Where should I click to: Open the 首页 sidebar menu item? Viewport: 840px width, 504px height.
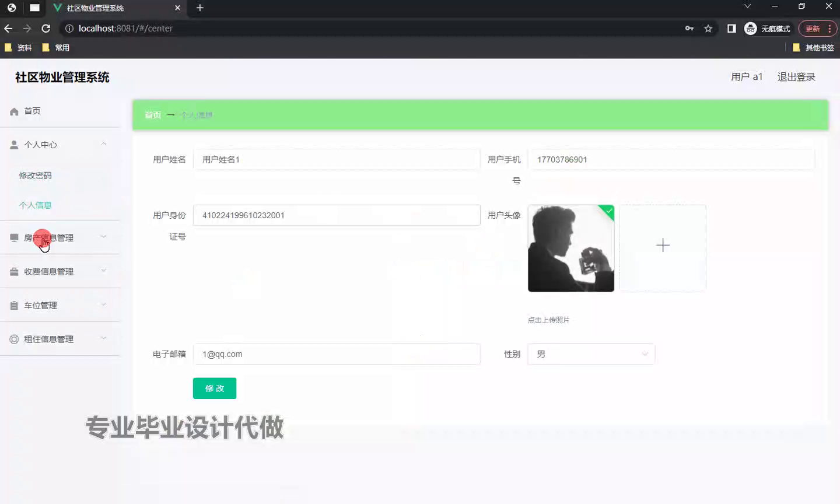point(60,111)
